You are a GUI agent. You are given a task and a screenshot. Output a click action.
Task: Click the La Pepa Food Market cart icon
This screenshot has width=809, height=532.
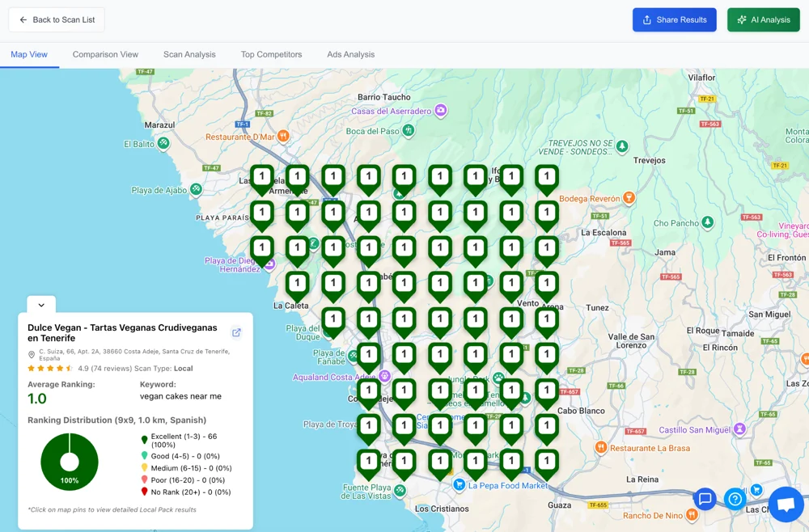[x=460, y=485]
